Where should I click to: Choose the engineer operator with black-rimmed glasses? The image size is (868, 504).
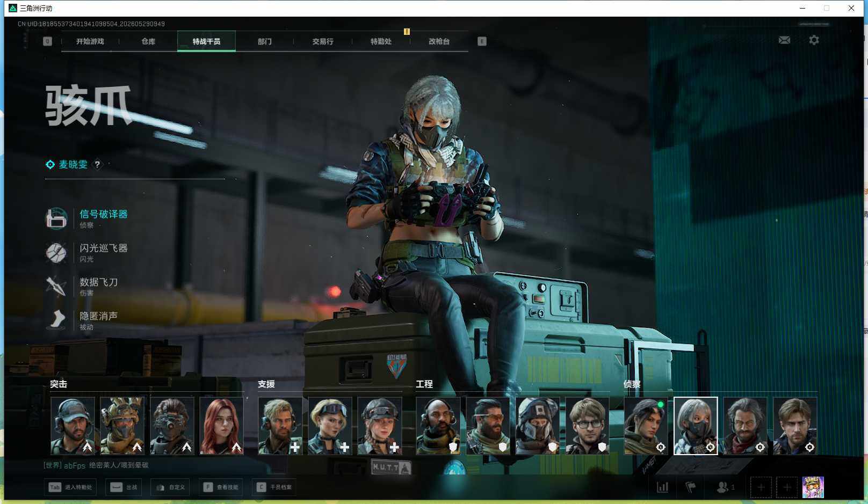point(587,426)
